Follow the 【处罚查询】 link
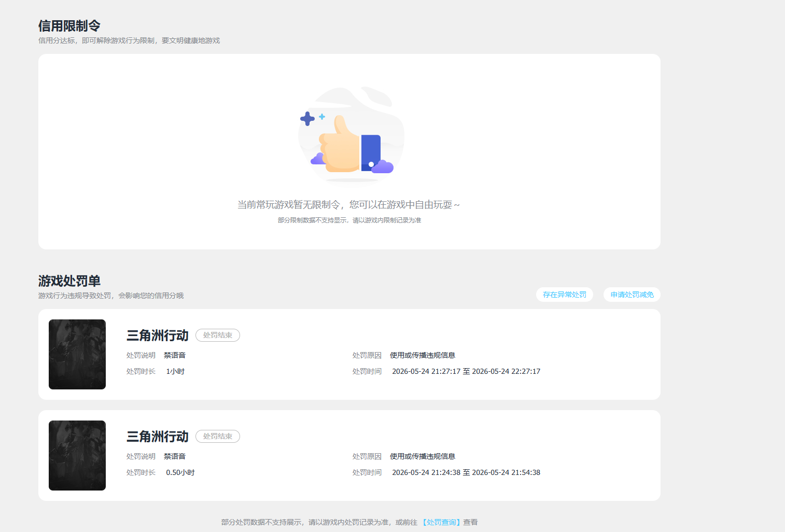This screenshot has height=532, width=785. click(x=441, y=522)
